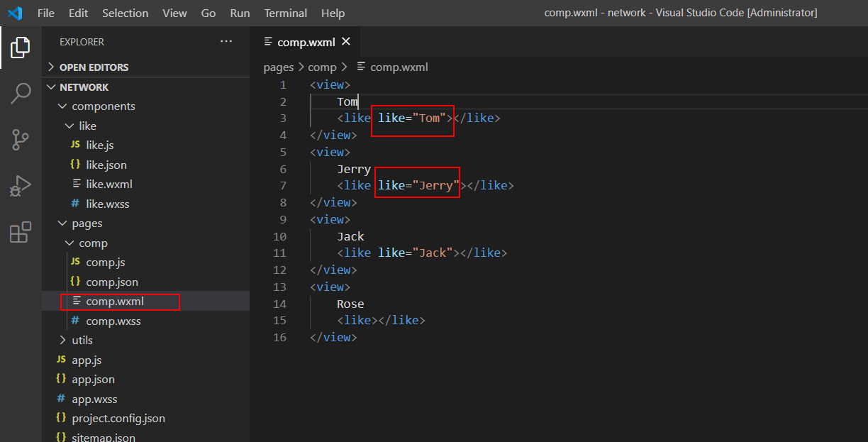Open the Source Control view

click(x=21, y=140)
